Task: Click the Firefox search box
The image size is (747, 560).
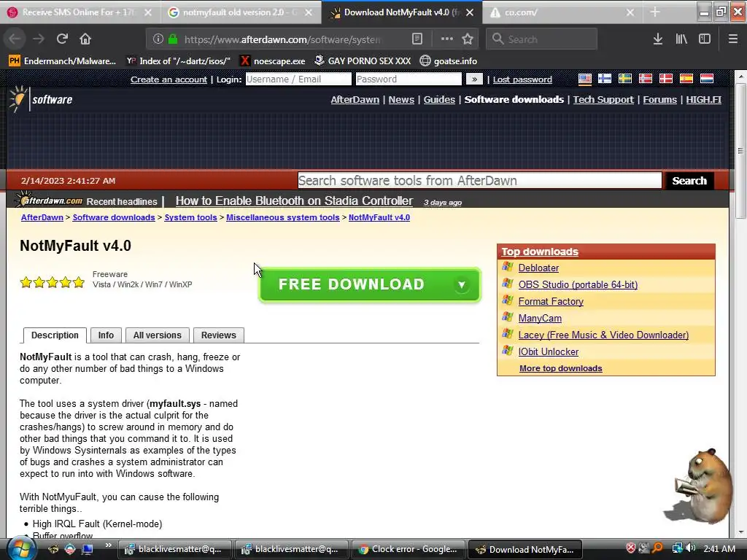Action: click(x=542, y=39)
